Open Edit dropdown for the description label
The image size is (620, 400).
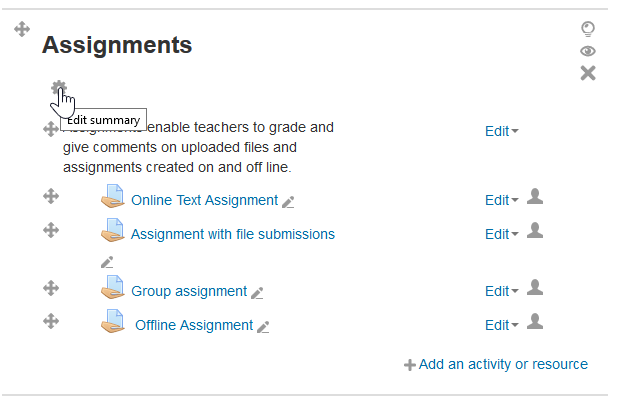(502, 131)
